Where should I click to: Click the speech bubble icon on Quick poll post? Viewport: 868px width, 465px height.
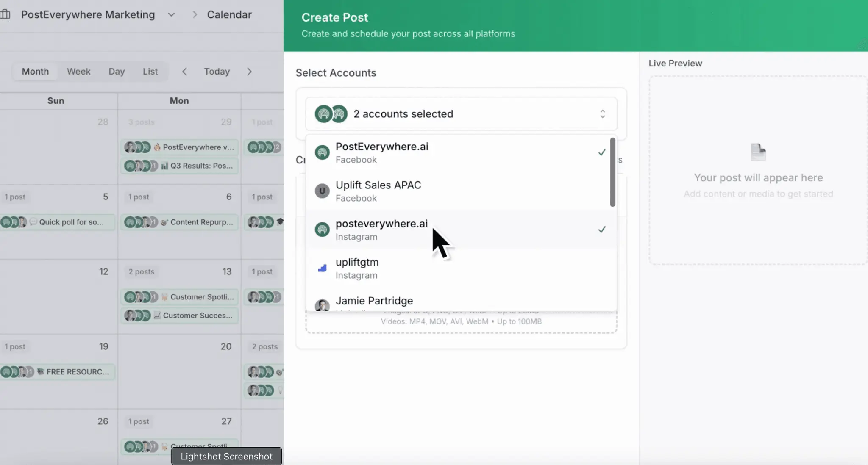click(33, 222)
